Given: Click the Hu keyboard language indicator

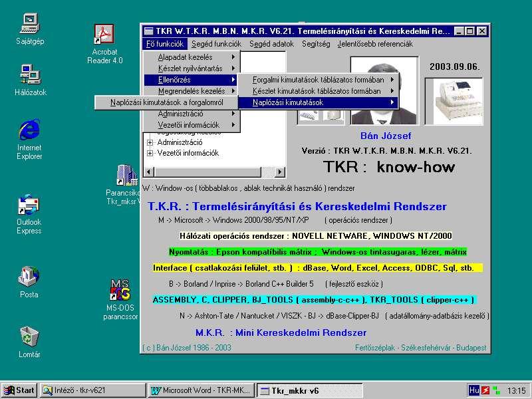Looking at the screenshot, I should click(x=473, y=390).
